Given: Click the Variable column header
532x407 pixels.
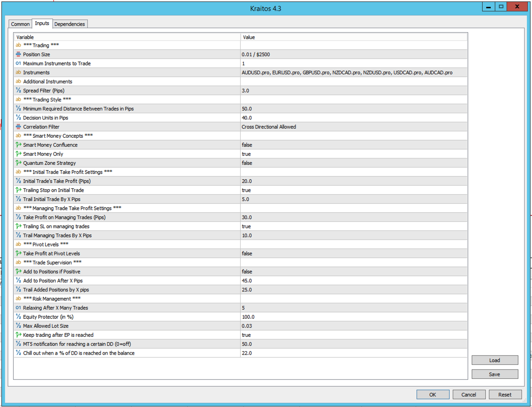Looking at the screenshot, I should pos(127,37).
